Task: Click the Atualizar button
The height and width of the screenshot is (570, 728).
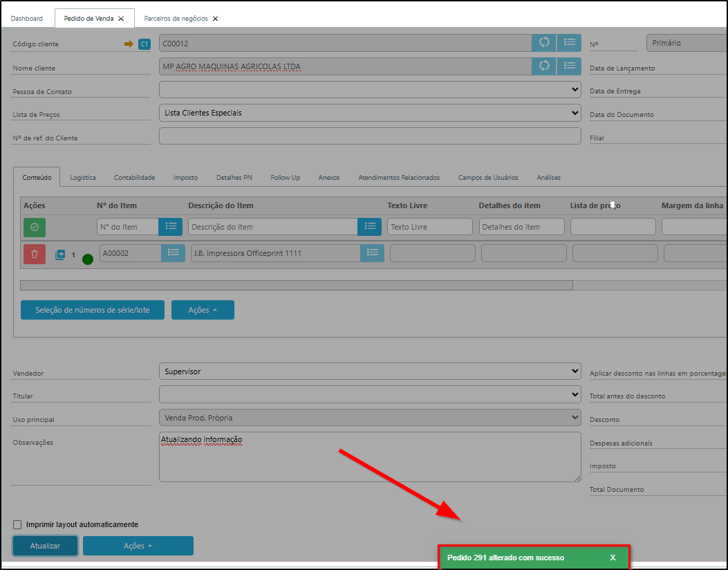Action: point(45,546)
